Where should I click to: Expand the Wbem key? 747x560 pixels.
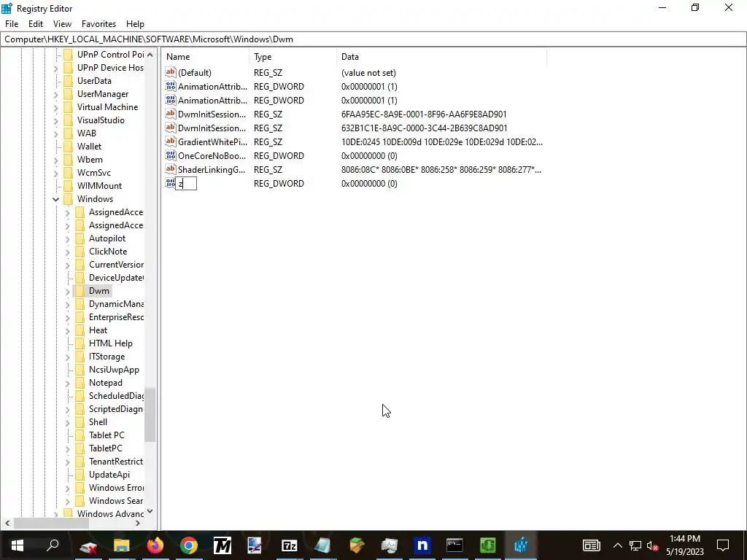point(55,160)
